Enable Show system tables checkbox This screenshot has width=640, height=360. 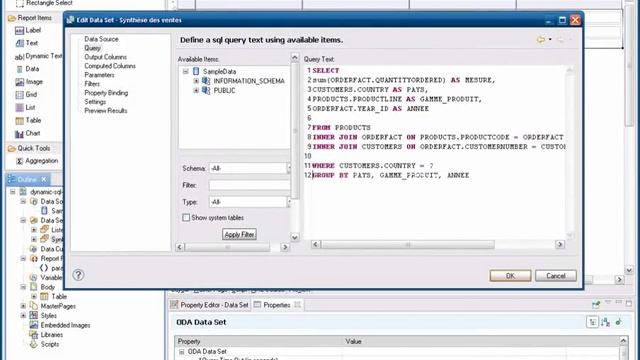[x=186, y=218]
